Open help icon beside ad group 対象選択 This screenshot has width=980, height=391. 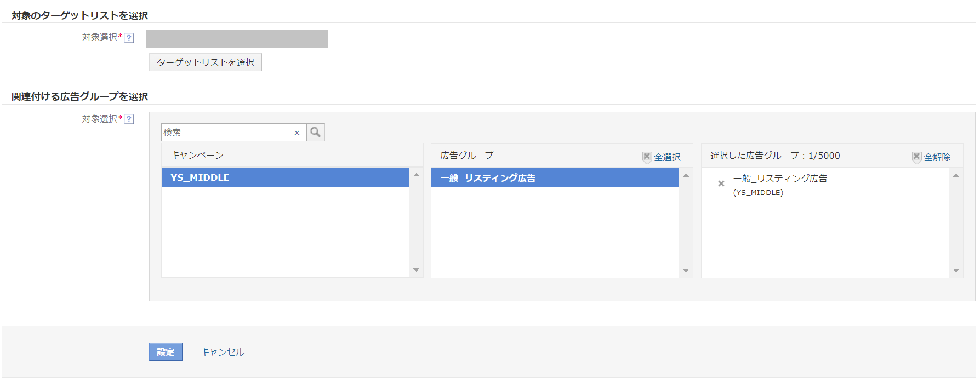pos(129,119)
